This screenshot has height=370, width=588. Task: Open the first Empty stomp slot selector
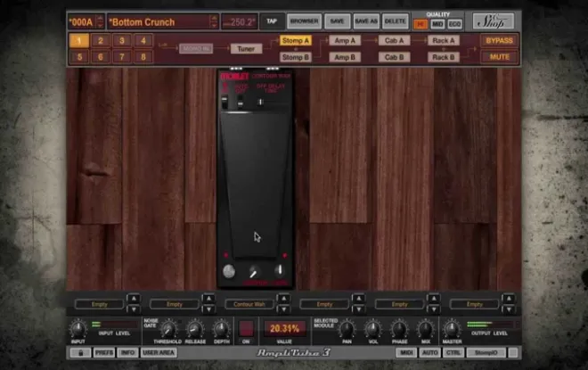(100, 304)
